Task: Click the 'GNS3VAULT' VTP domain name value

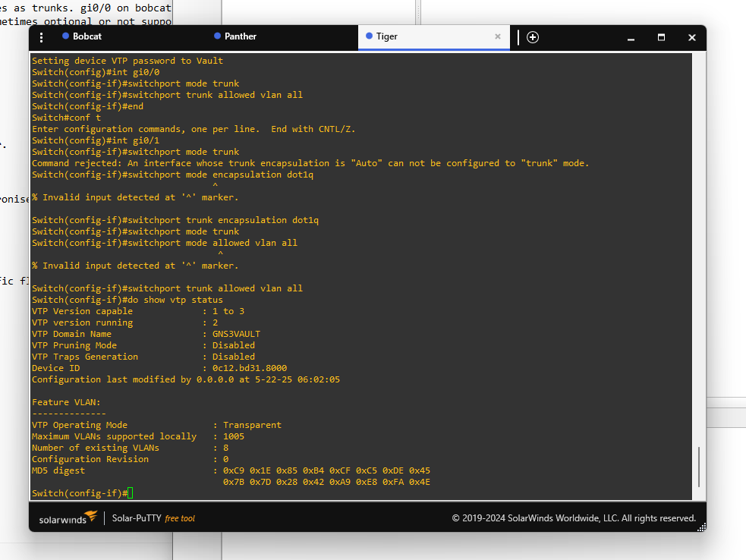Action: click(236, 334)
